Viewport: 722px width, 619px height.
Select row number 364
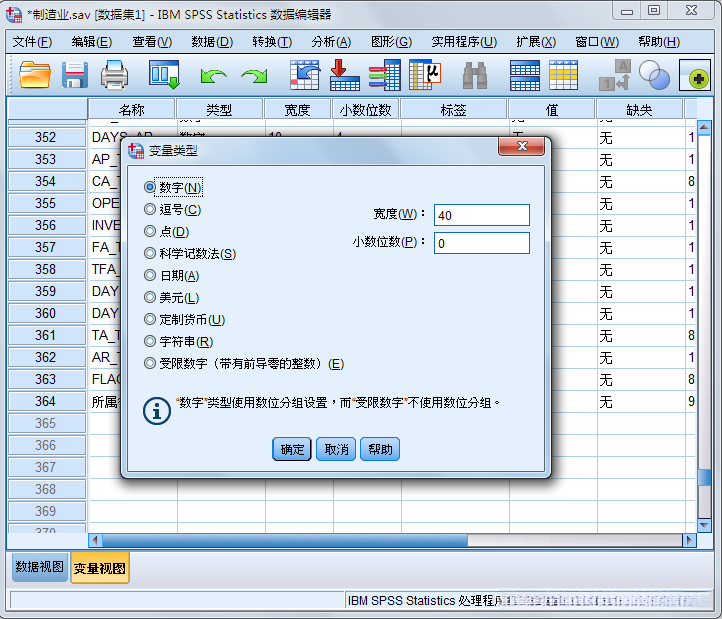pyautogui.click(x=47, y=401)
